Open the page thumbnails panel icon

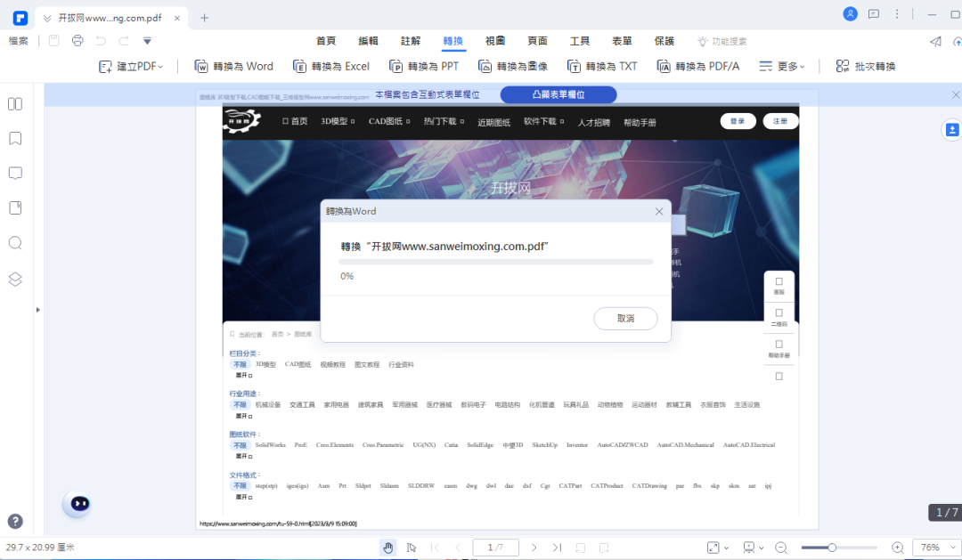(x=15, y=103)
